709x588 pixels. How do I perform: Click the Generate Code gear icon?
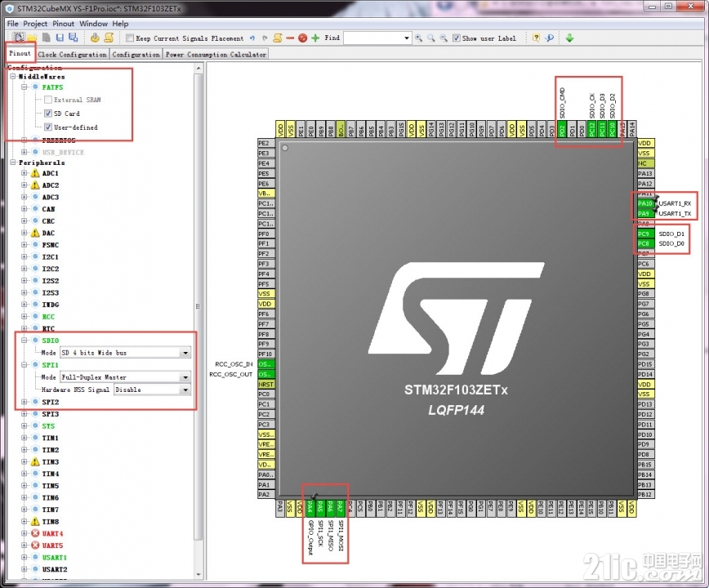point(95,38)
